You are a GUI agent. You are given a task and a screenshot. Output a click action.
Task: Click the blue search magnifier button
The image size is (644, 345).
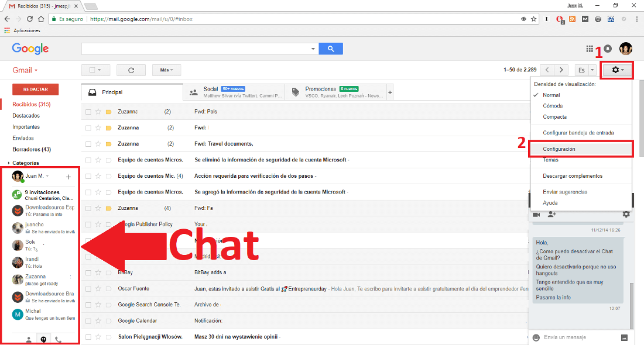pyautogui.click(x=331, y=49)
